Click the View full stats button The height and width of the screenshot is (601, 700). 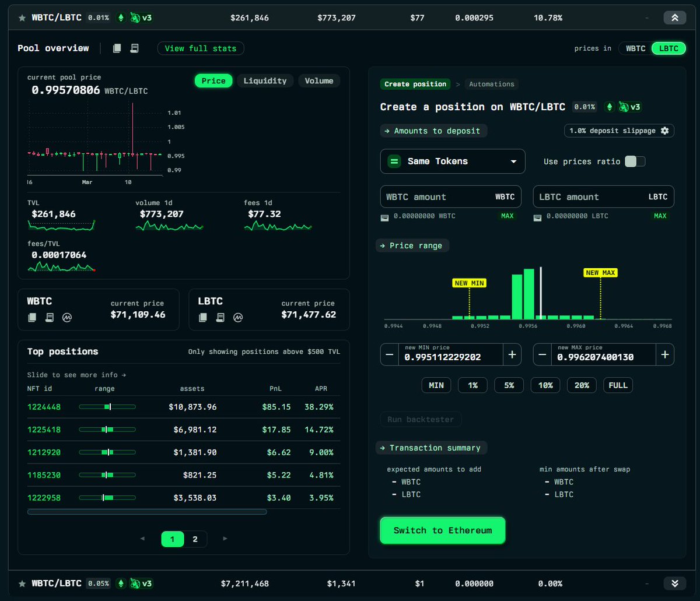click(x=200, y=48)
